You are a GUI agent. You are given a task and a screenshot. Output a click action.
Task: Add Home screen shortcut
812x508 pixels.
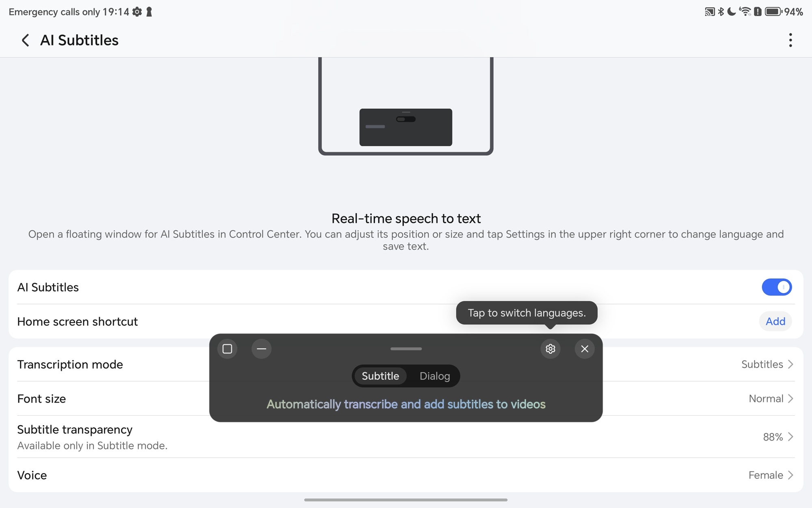[775, 321]
